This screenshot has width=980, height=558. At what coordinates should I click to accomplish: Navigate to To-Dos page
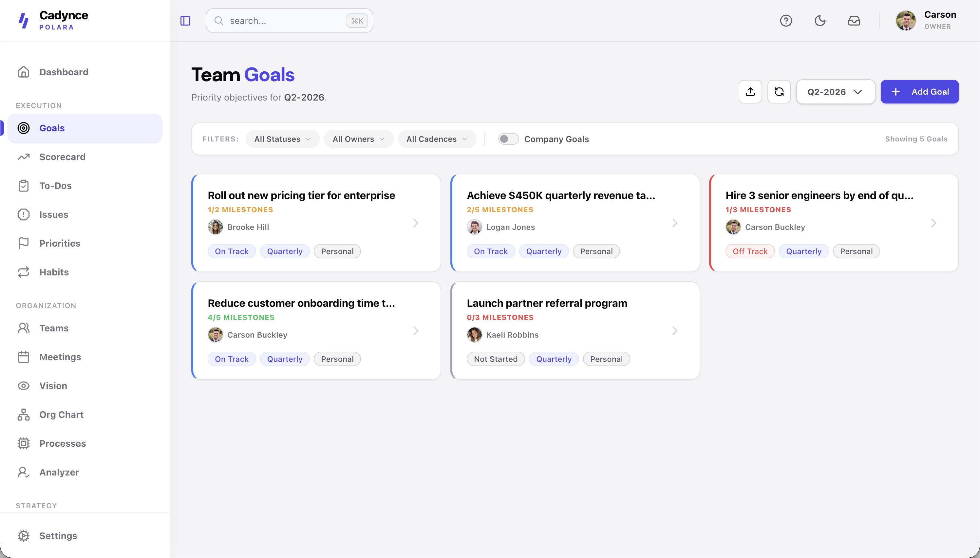click(x=85, y=185)
